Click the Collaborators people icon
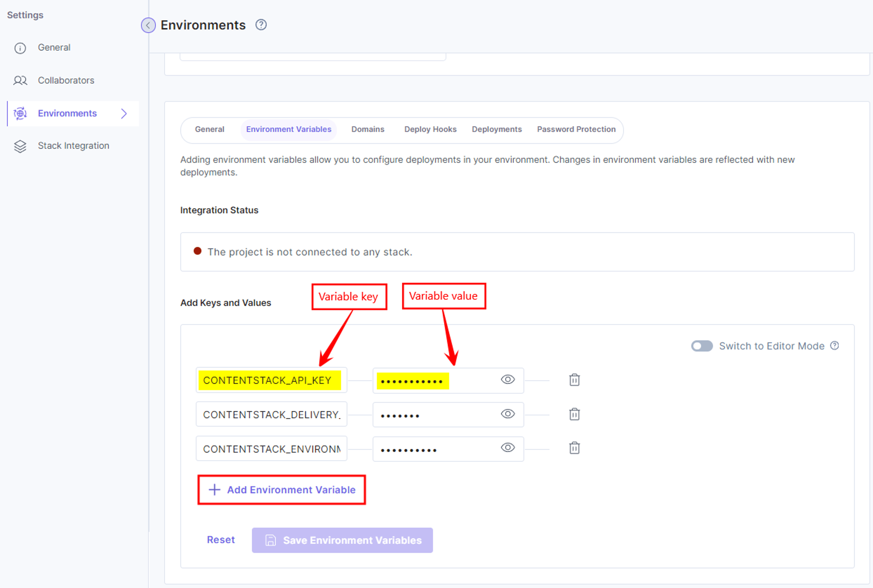Viewport: 873px width, 588px height. tap(20, 81)
